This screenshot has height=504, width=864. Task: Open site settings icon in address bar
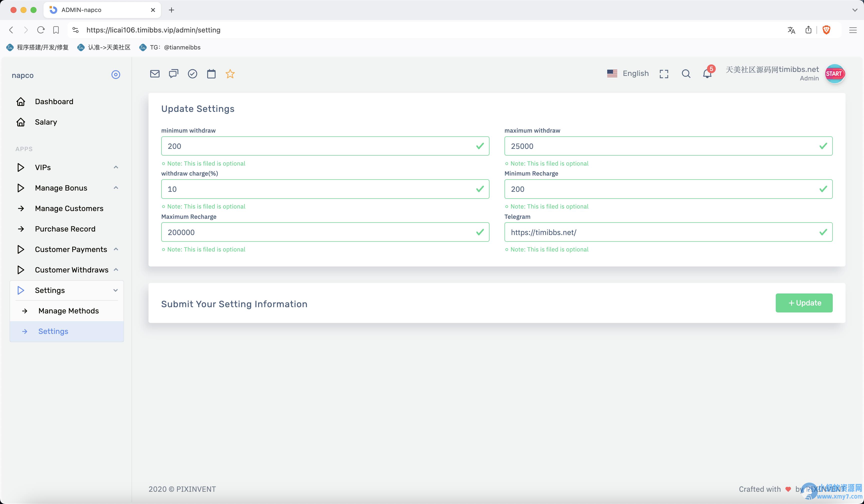point(75,30)
